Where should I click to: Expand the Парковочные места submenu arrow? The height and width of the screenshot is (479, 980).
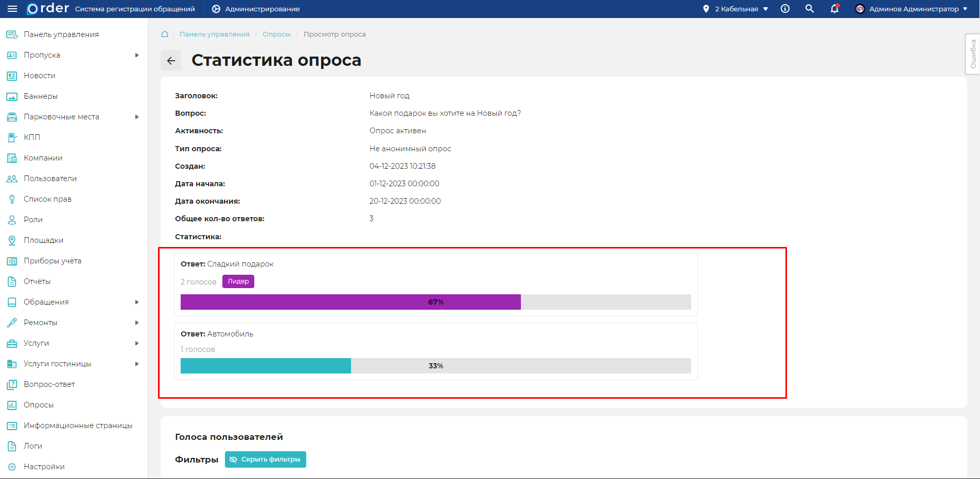(x=137, y=117)
